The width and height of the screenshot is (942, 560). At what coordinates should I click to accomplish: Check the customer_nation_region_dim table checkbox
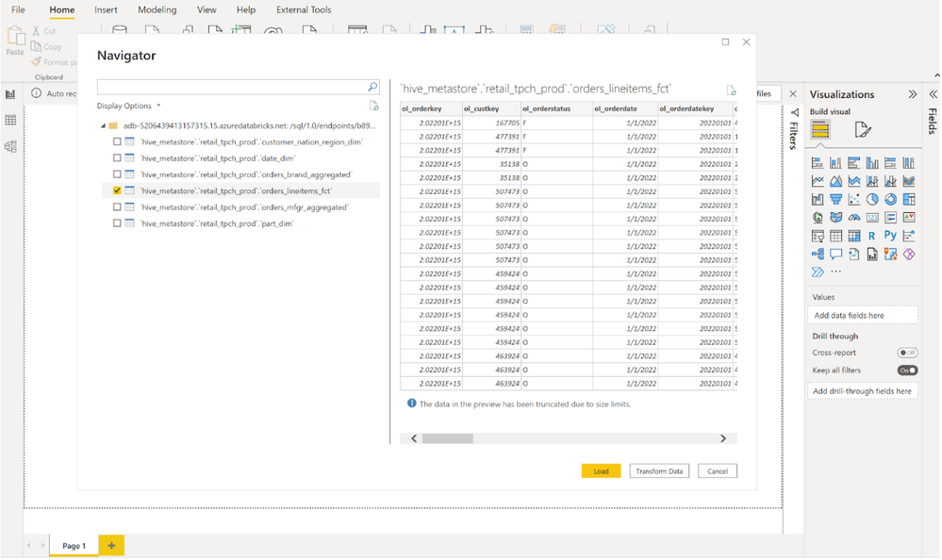(x=117, y=141)
